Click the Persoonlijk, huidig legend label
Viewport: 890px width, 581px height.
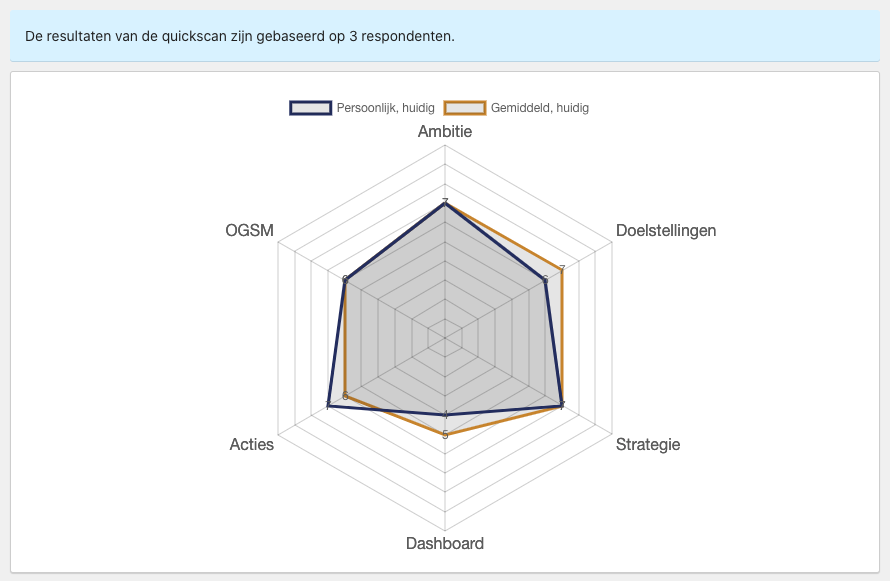[x=385, y=108]
